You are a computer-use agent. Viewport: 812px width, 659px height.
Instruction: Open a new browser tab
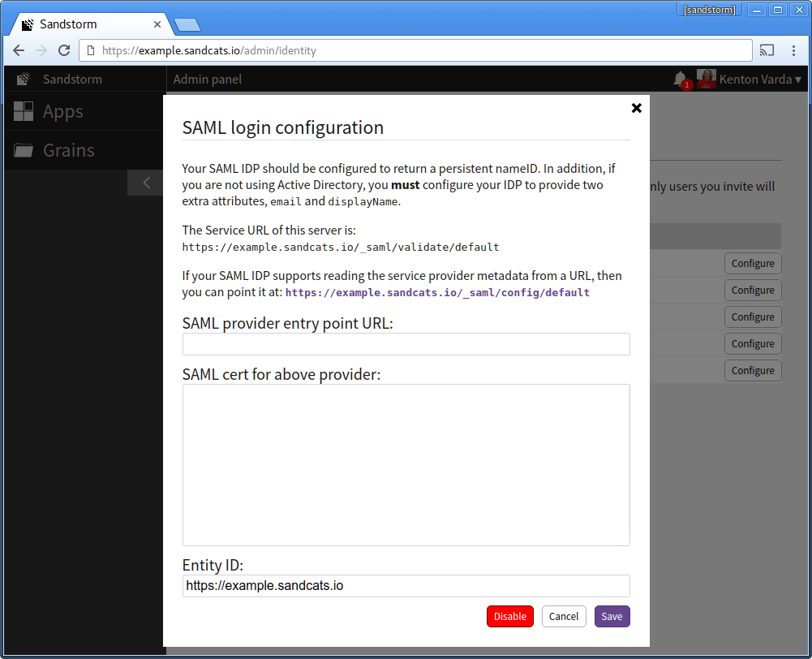[187, 25]
